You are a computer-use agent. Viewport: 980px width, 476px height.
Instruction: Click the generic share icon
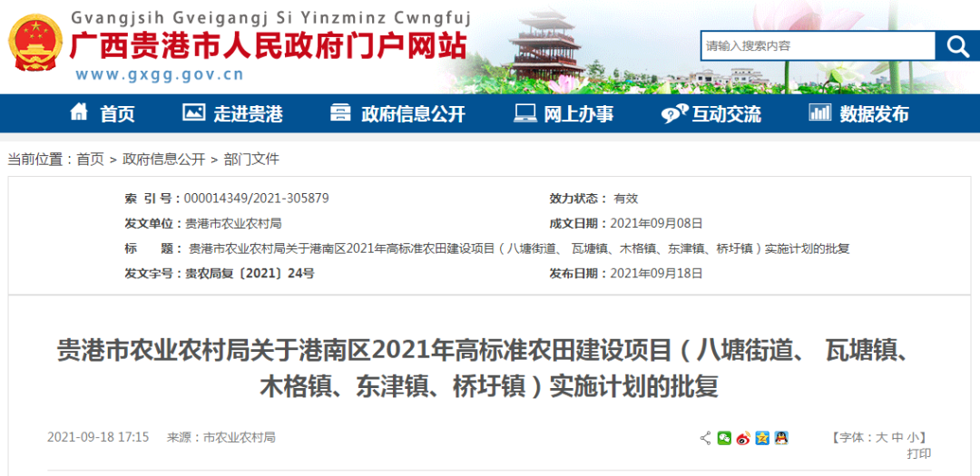click(706, 438)
